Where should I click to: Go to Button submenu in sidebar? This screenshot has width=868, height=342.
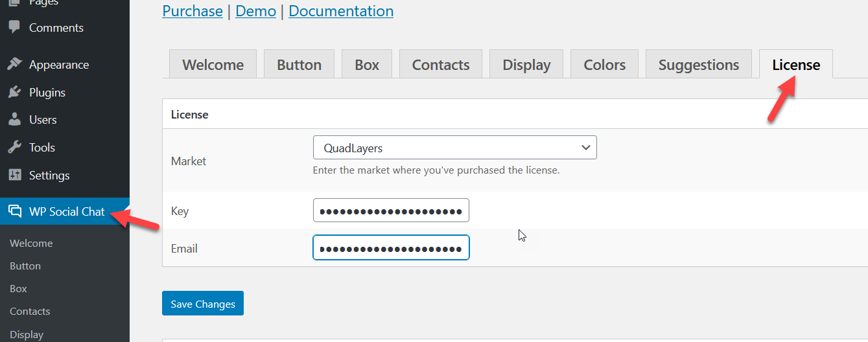25,266
